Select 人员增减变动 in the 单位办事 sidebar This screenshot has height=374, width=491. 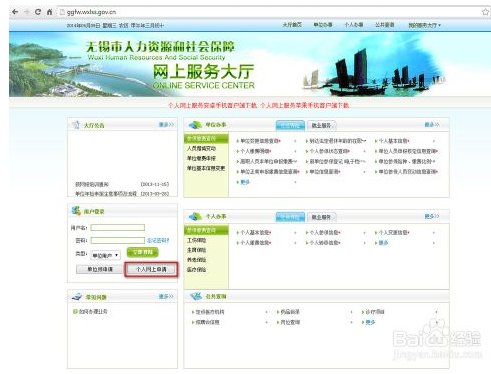pyautogui.click(x=201, y=148)
